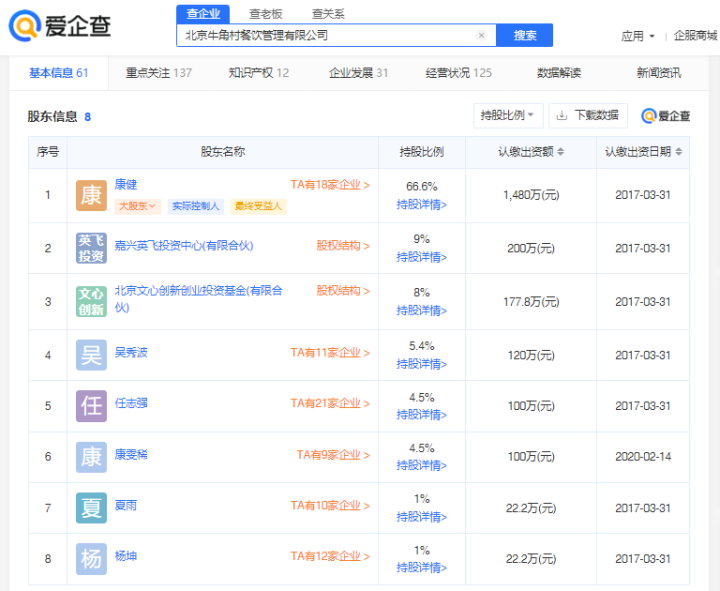Screen dimensions: 720x591
Task: Sort by 认缴出资日期 using the sort arrows
Action: (x=679, y=152)
